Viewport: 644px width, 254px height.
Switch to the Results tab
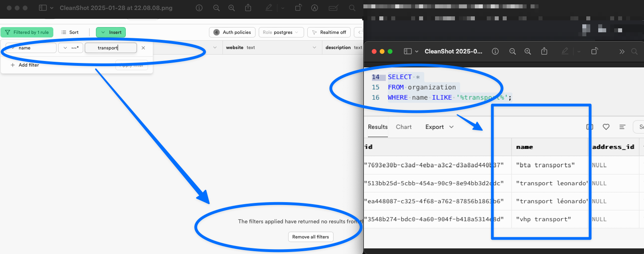coord(378,127)
